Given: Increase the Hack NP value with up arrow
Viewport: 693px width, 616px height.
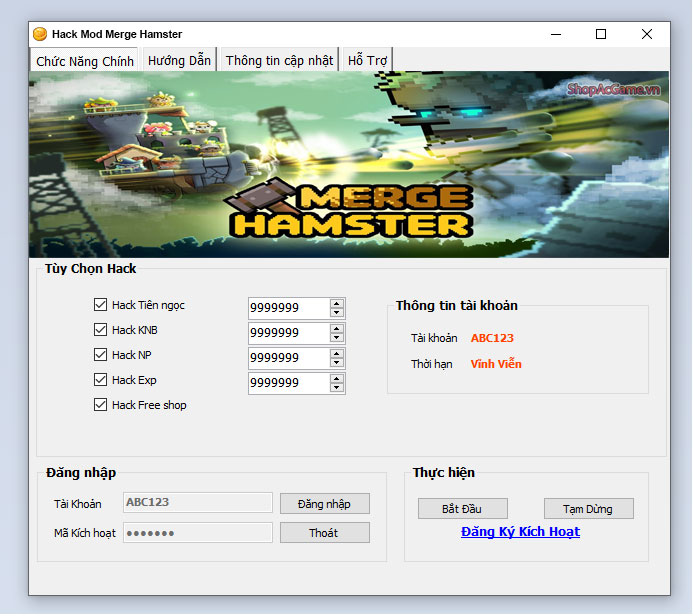Looking at the screenshot, I should coord(337,354).
